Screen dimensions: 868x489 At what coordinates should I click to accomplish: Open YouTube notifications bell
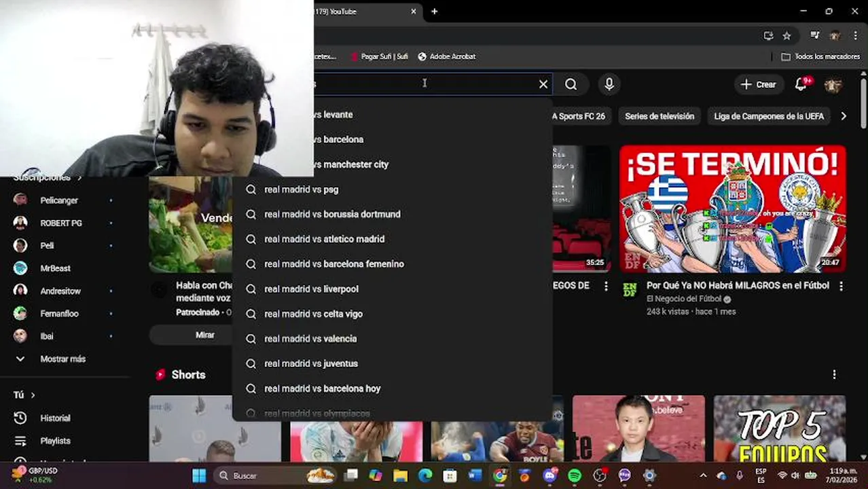point(801,84)
